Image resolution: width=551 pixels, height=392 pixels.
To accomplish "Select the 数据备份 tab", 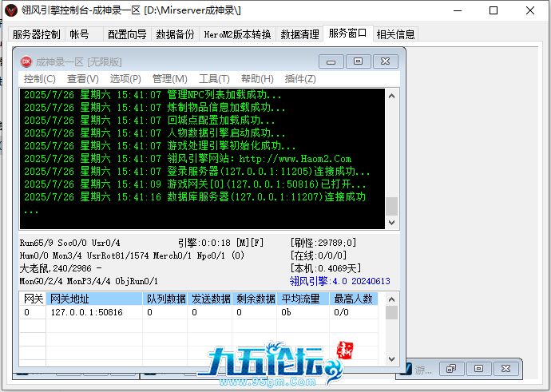I will coord(175,34).
